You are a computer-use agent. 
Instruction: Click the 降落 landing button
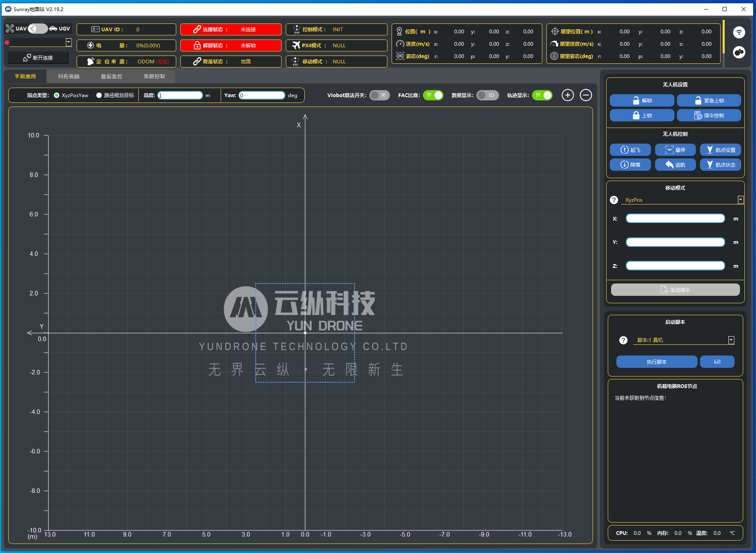pyautogui.click(x=630, y=165)
